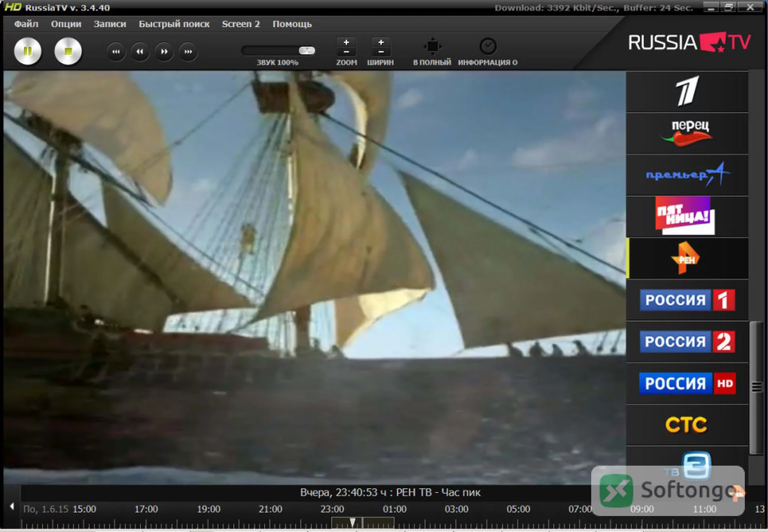Decrease ШИРИН width with minus
Image resolution: width=768 pixels, height=532 pixels.
click(x=381, y=52)
